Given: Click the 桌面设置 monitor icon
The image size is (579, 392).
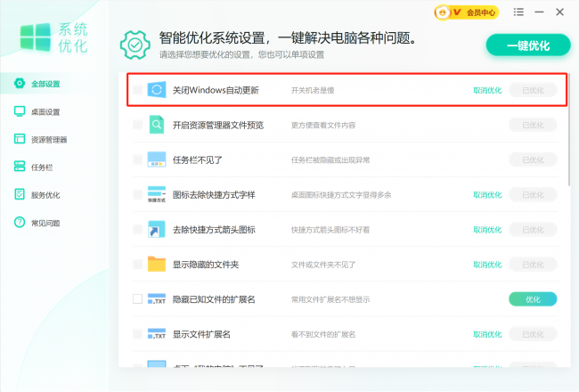Looking at the screenshot, I should point(20,111).
